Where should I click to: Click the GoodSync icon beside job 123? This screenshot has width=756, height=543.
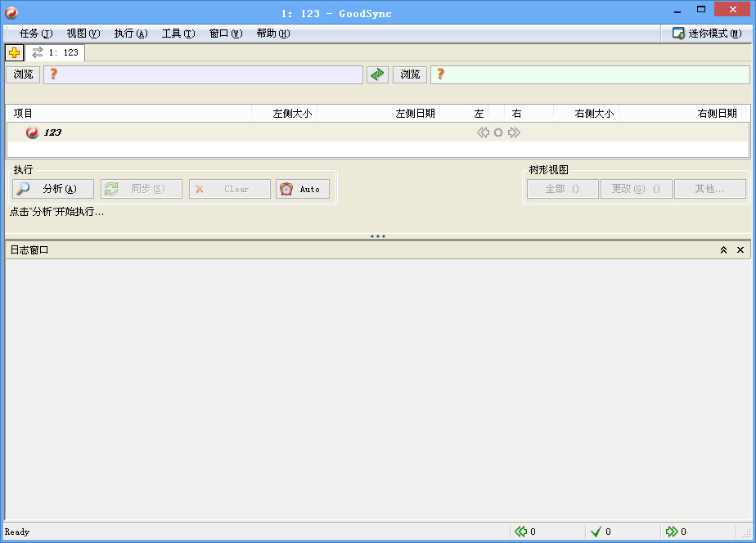[32, 132]
